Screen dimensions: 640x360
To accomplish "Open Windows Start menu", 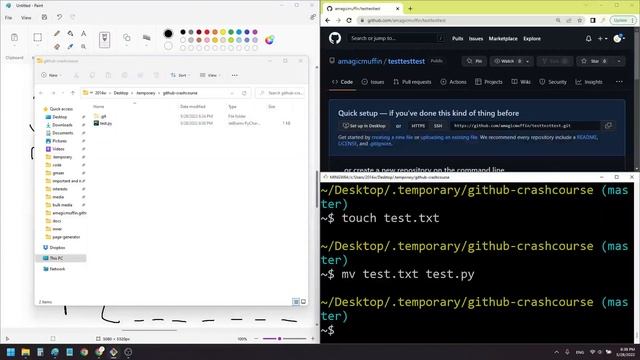I will 11,352.
